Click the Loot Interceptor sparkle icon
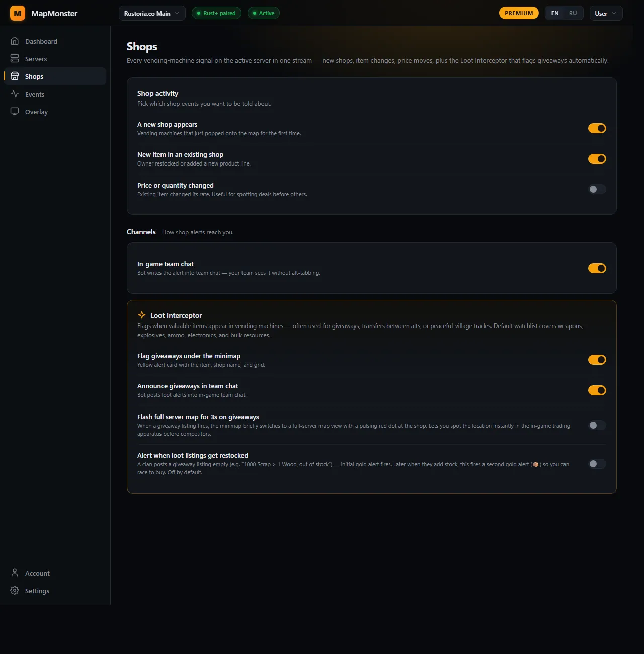 point(142,315)
